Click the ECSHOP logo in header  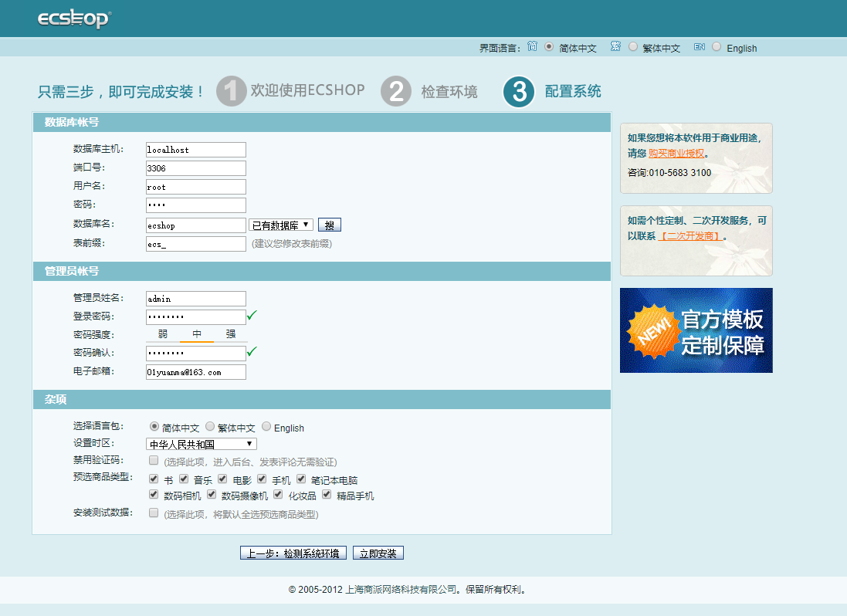tap(74, 19)
